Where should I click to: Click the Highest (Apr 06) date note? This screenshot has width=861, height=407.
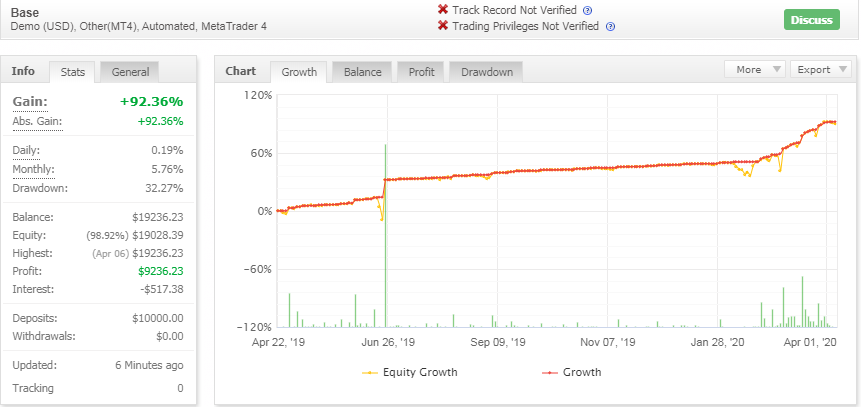coord(110,254)
